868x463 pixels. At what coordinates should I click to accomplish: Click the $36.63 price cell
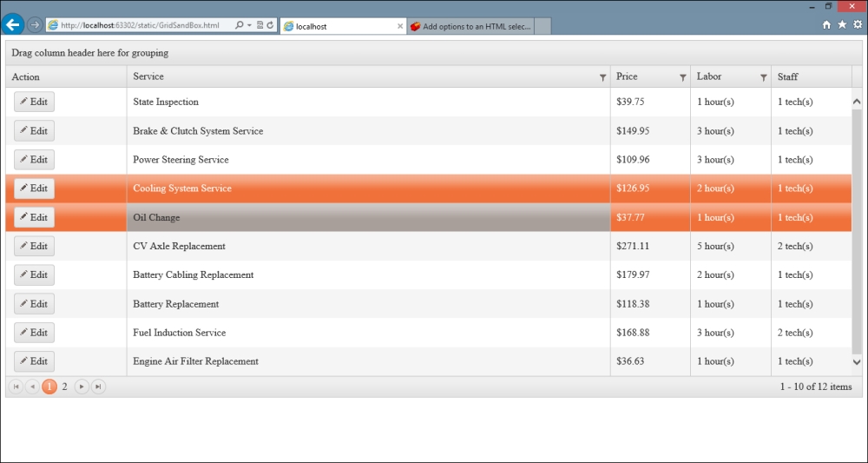pos(650,361)
